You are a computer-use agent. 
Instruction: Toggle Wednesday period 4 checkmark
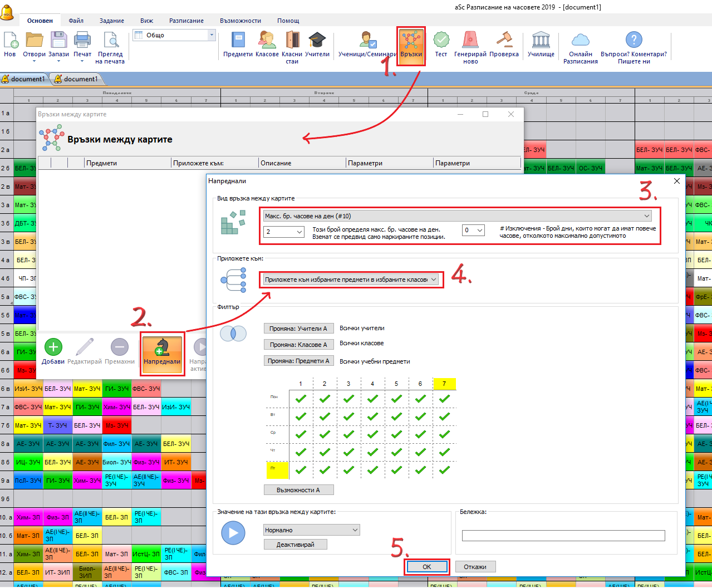tap(372, 434)
